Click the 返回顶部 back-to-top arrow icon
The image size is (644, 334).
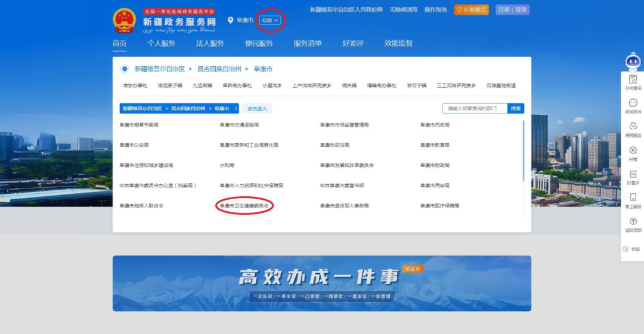coord(633,224)
